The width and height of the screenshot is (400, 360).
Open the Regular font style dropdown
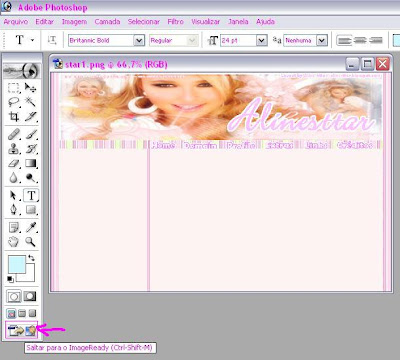point(192,41)
